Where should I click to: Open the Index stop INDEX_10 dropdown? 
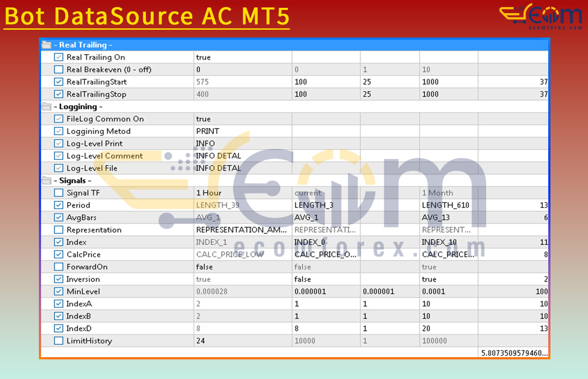click(449, 242)
